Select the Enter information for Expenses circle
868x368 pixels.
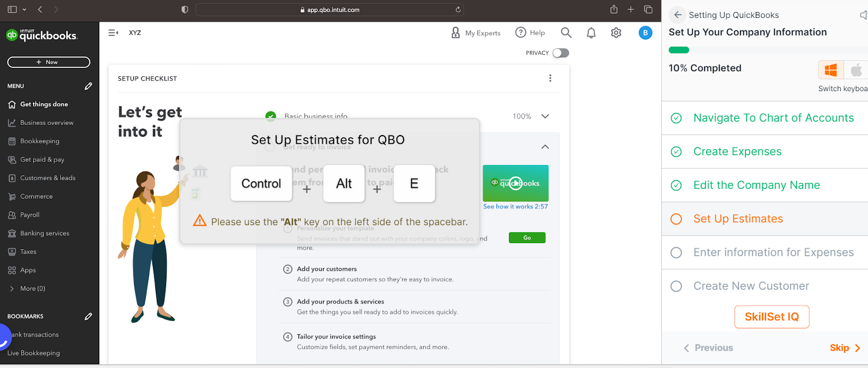[676, 252]
